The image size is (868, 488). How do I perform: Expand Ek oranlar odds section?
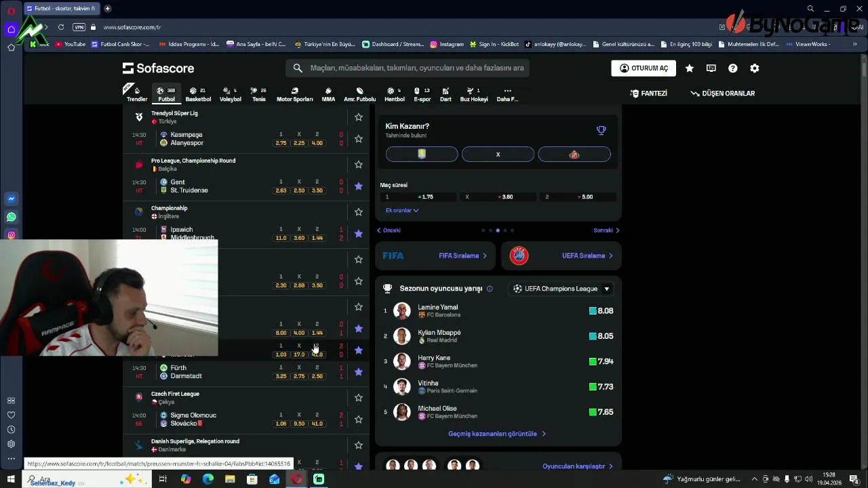coord(402,210)
